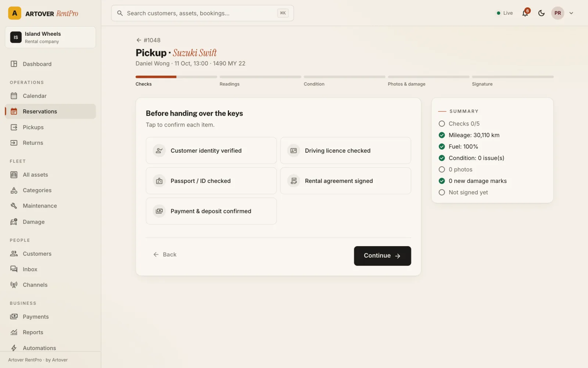
Task: Open PR profile avatar
Action: click(x=557, y=13)
